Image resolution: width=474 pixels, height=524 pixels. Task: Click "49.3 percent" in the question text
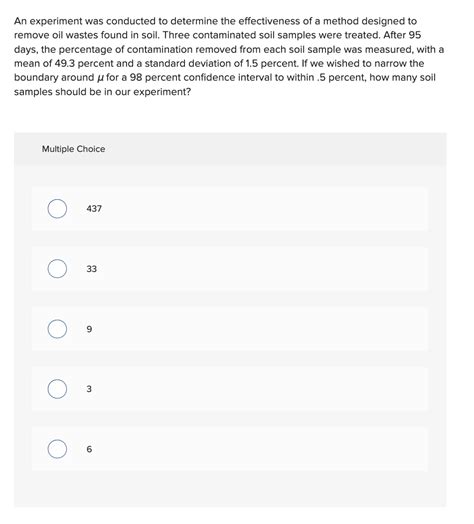(84, 63)
